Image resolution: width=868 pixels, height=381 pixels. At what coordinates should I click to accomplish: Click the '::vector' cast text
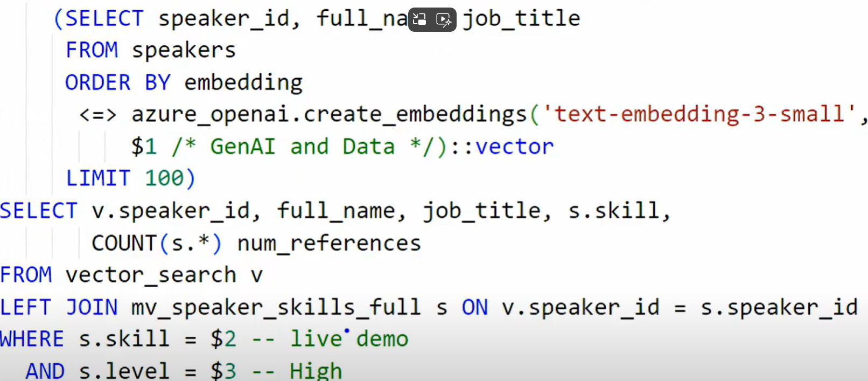pos(501,147)
